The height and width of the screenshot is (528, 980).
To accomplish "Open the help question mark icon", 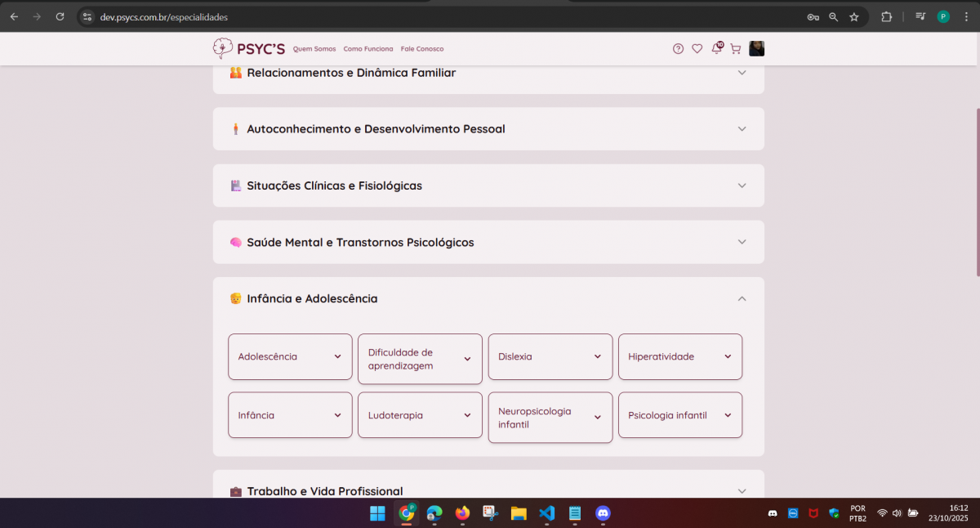I will pos(678,49).
